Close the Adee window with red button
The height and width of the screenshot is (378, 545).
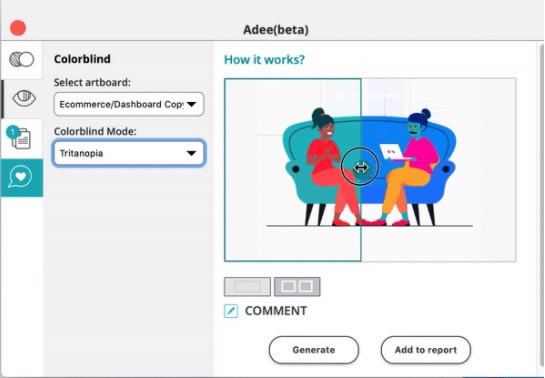[x=18, y=28]
